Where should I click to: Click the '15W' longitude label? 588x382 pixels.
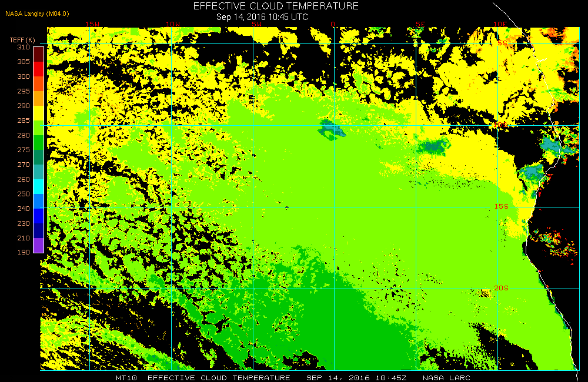92,24
